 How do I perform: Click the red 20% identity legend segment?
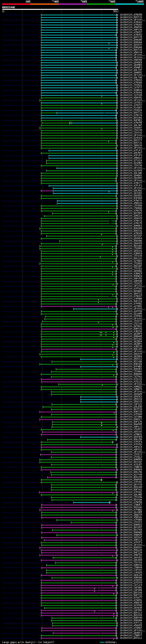tap(16, 4)
